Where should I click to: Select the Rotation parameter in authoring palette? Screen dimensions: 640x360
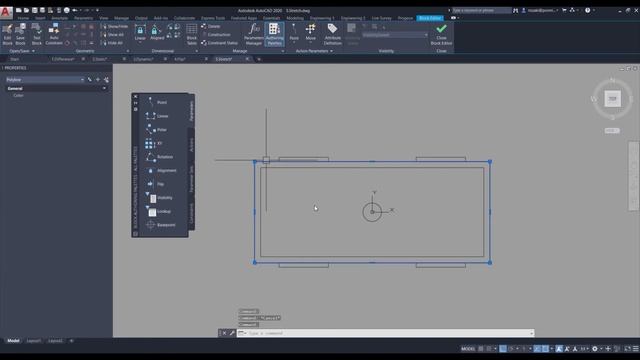(x=160, y=157)
